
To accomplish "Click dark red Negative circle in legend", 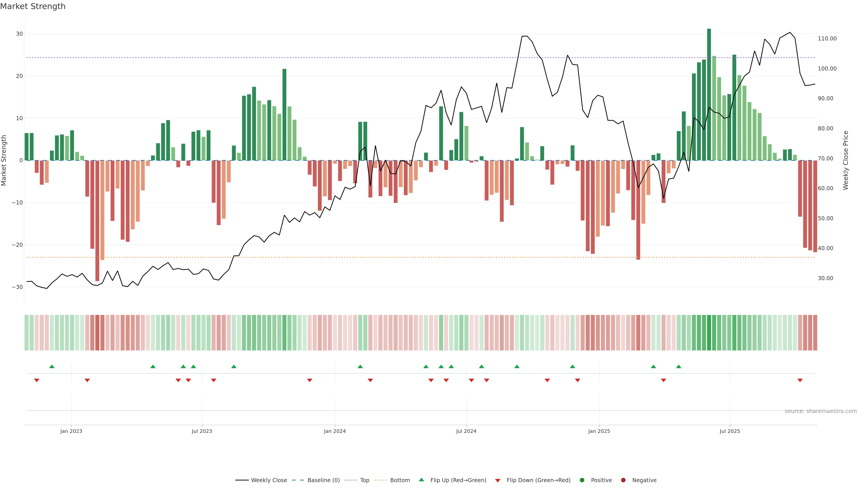I will (623, 480).
